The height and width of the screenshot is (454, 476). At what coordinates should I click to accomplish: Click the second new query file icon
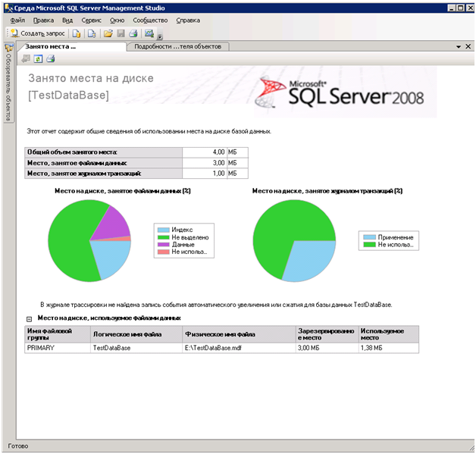[92, 33]
